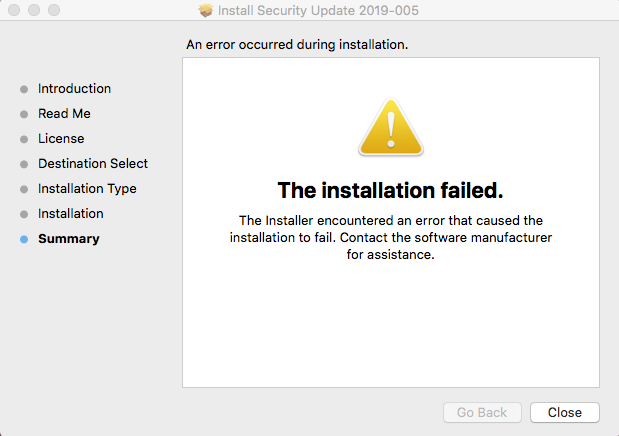Click the red window close button

pos(13,10)
